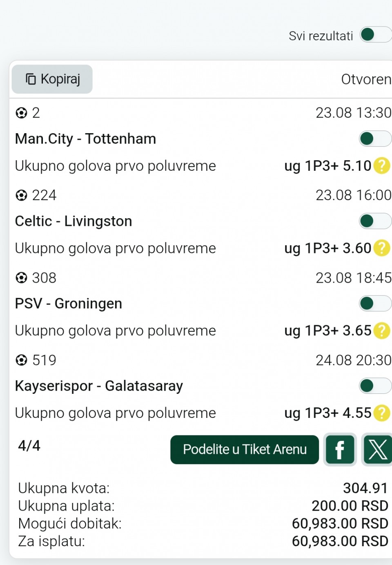
Task: Click the 4/4 match counter
Action: point(29,446)
